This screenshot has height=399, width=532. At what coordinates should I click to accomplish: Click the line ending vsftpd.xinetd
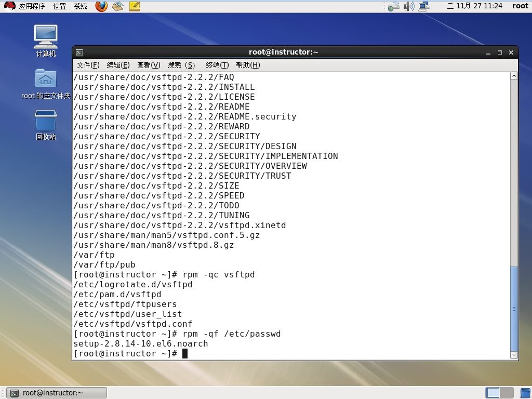coord(180,225)
